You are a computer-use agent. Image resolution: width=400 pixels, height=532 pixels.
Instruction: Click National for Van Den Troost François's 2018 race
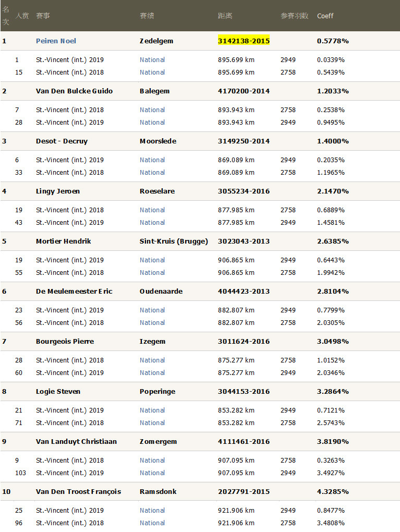[152, 523]
